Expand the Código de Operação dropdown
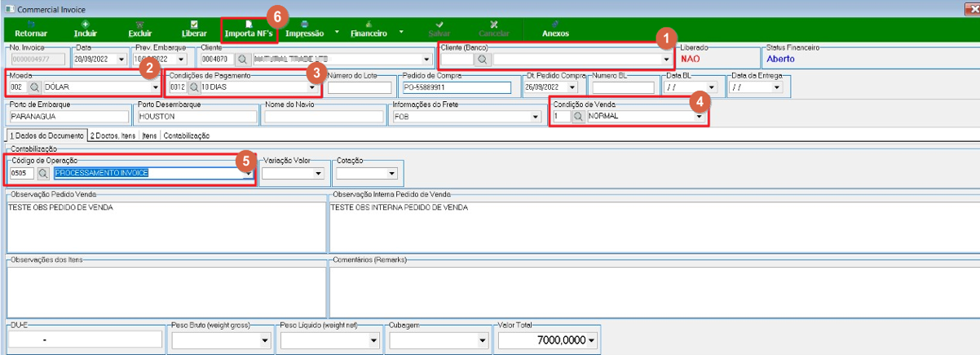The width and height of the screenshot is (980, 355). click(x=248, y=173)
